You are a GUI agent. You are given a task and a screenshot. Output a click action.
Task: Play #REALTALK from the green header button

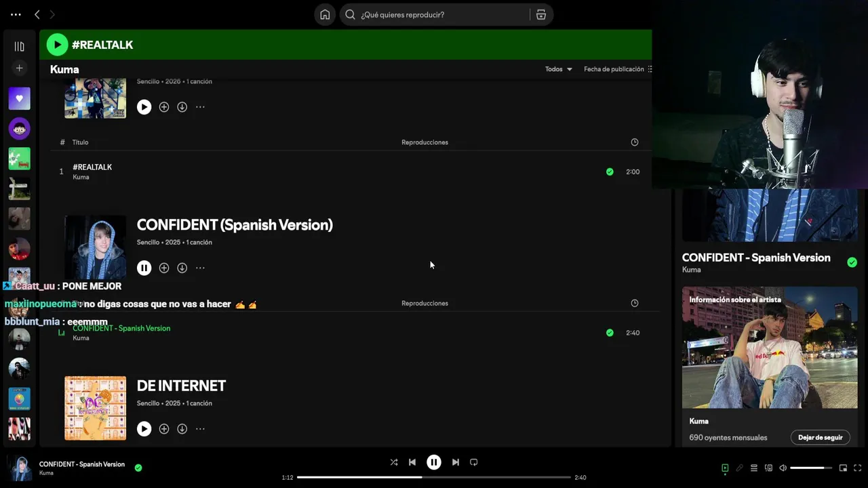(x=57, y=45)
